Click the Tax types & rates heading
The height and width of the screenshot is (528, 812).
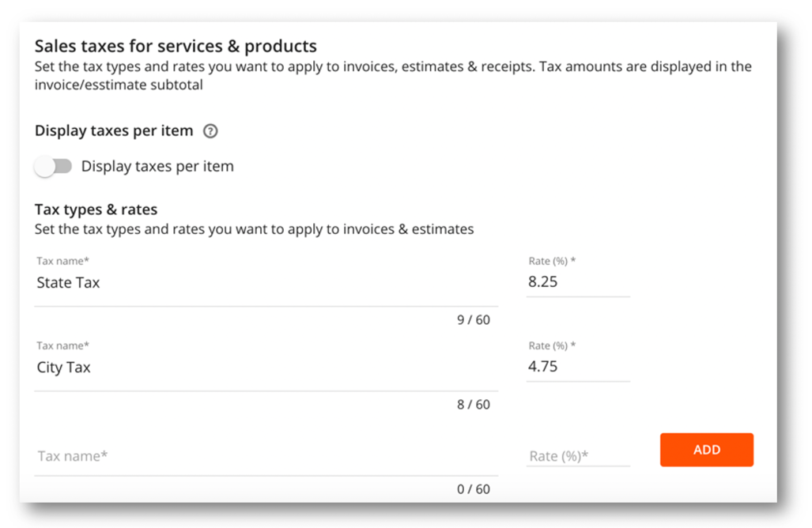[96, 209]
